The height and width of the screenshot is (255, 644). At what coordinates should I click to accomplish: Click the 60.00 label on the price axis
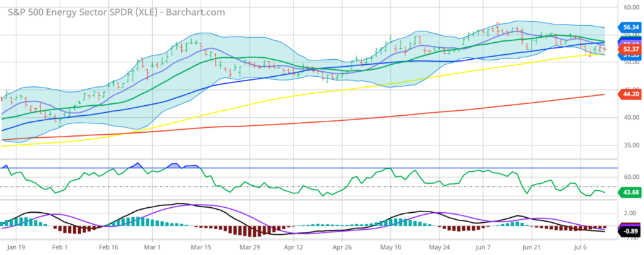pos(631,8)
